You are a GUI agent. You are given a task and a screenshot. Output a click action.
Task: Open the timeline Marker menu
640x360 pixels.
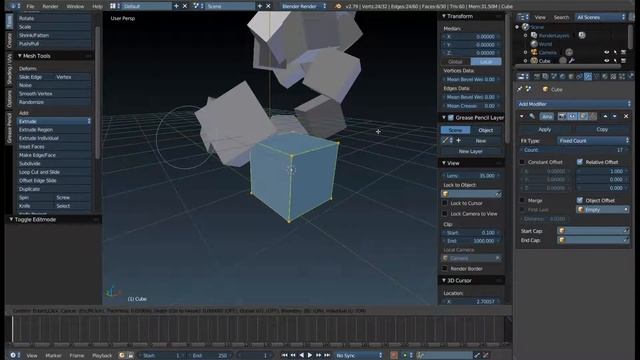click(53, 356)
